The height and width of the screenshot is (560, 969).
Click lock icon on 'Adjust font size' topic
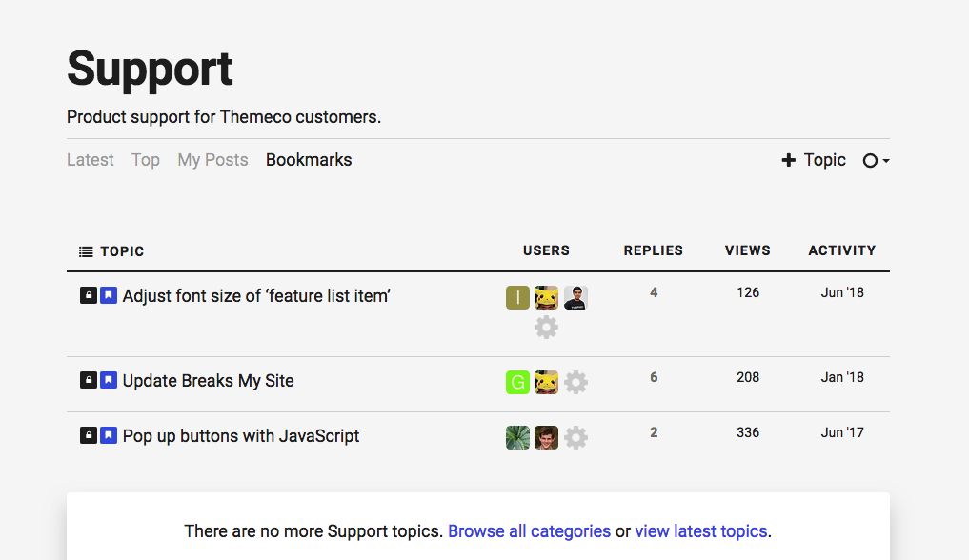pyautogui.click(x=89, y=296)
